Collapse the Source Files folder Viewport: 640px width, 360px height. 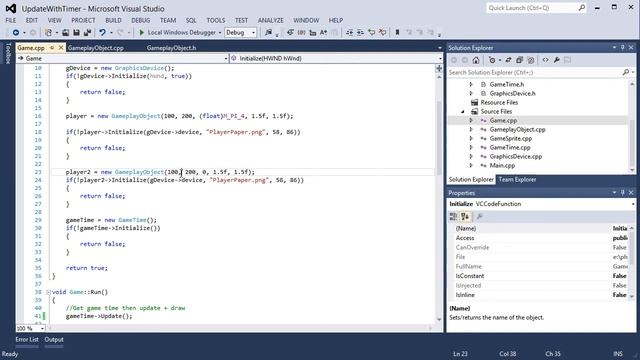point(462,111)
